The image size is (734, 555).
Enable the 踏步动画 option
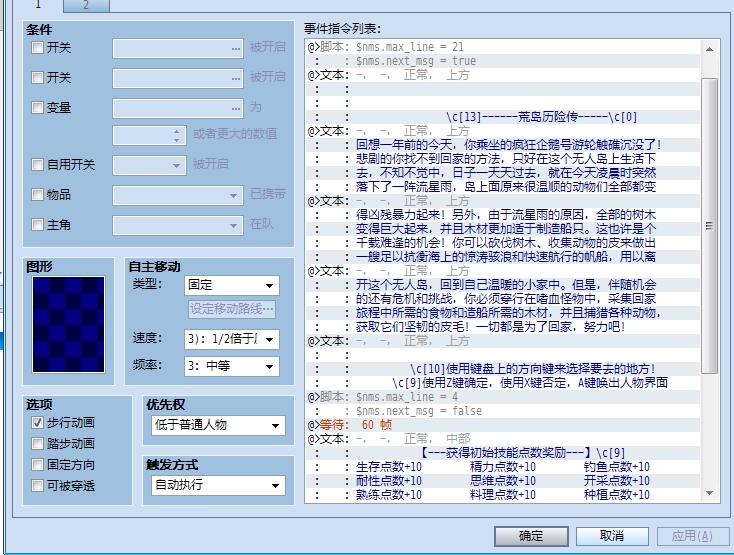pos(37,444)
